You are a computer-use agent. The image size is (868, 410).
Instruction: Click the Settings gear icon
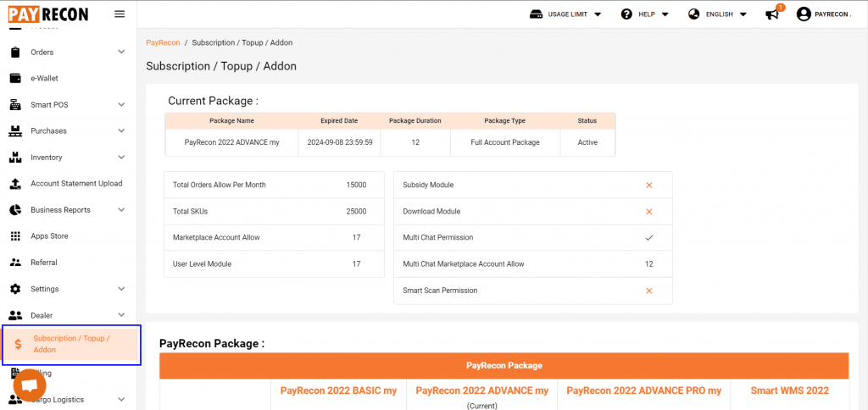pos(15,289)
